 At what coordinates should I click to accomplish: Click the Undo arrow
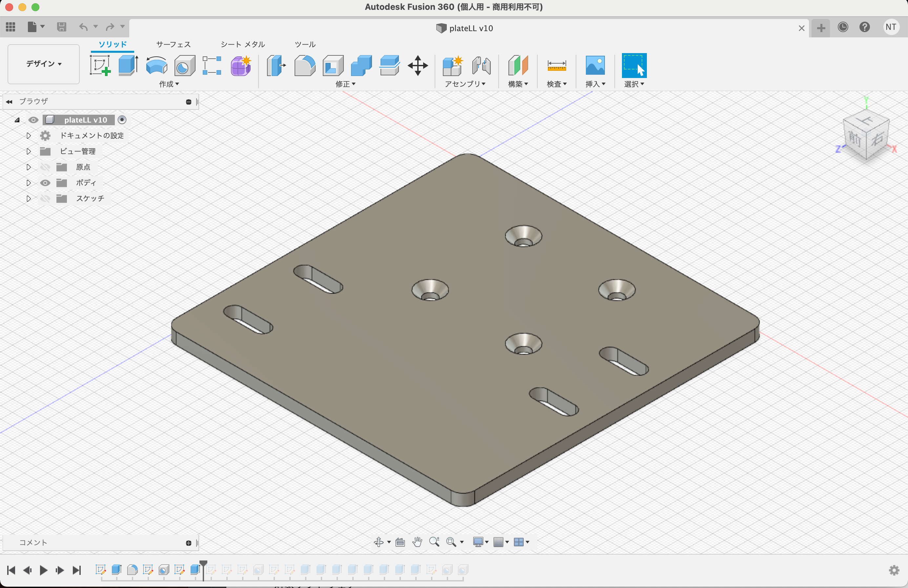click(83, 27)
